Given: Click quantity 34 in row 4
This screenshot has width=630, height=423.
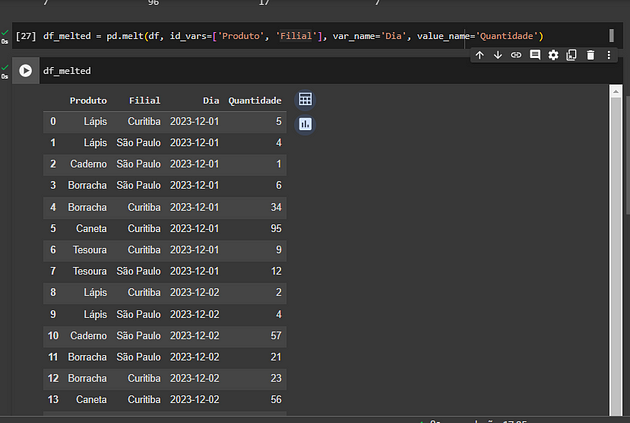Looking at the screenshot, I should tap(276, 207).
